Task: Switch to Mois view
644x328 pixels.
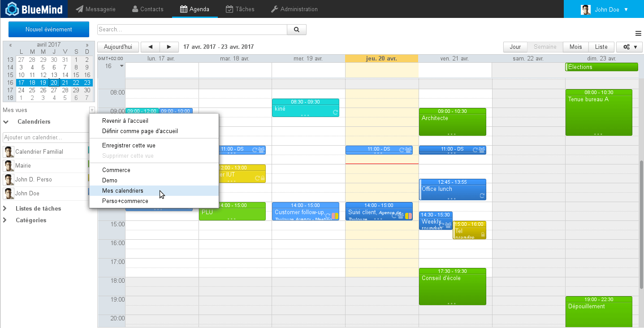Action: pos(575,47)
